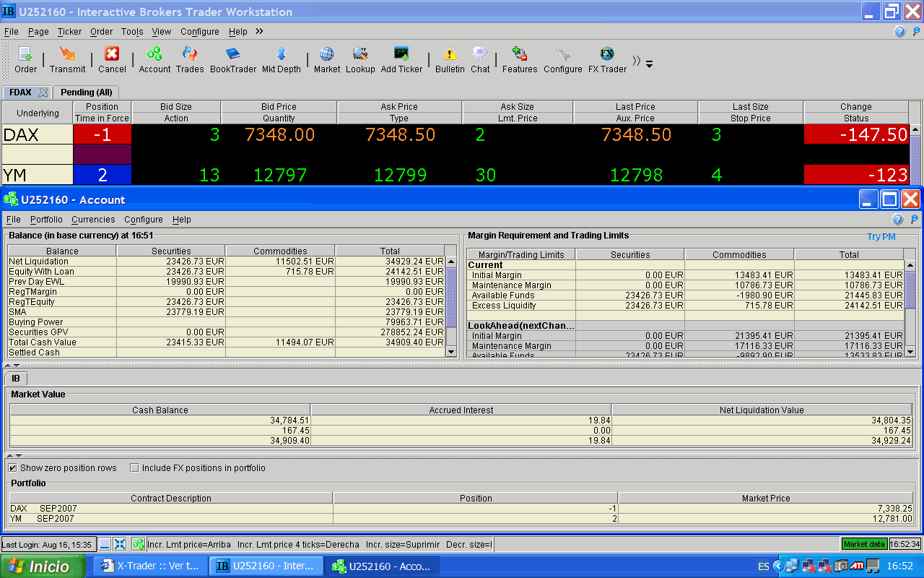
Task: Open the Portfolio menu in Account window
Action: (x=46, y=220)
